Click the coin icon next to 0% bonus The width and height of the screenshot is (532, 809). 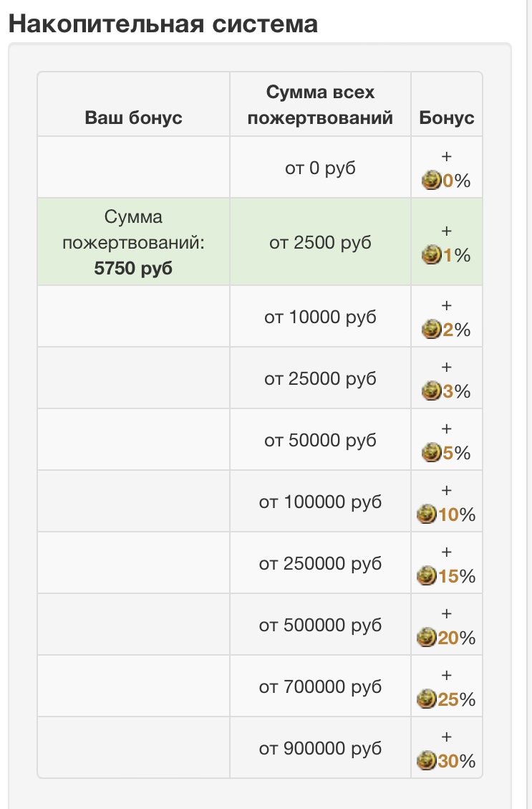[432, 181]
